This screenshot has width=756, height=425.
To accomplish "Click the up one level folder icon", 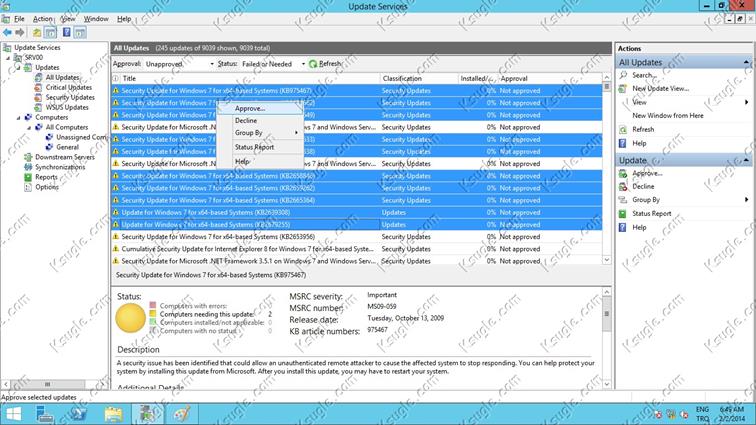I will (x=37, y=32).
